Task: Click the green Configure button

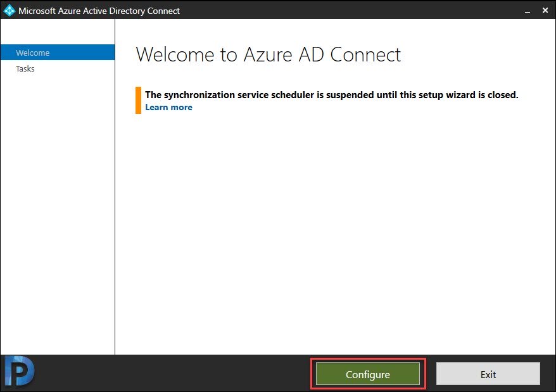Action: pyautogui.click(x=368, y=374)
